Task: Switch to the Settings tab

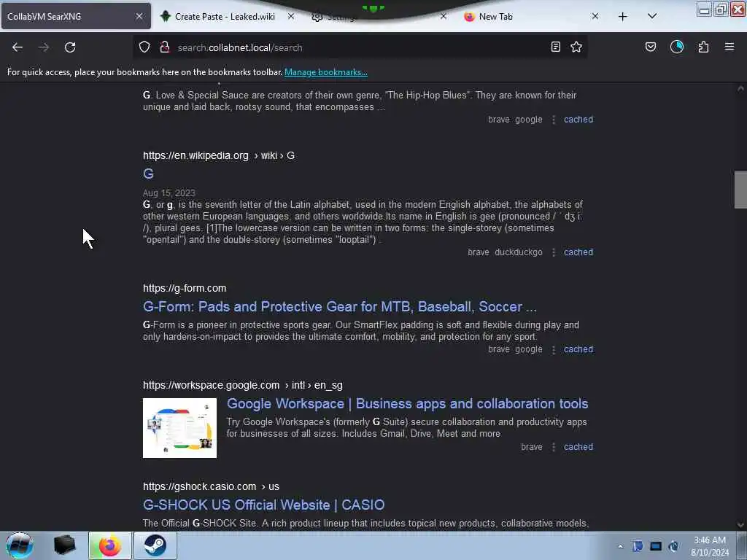Action: [379, 16]
